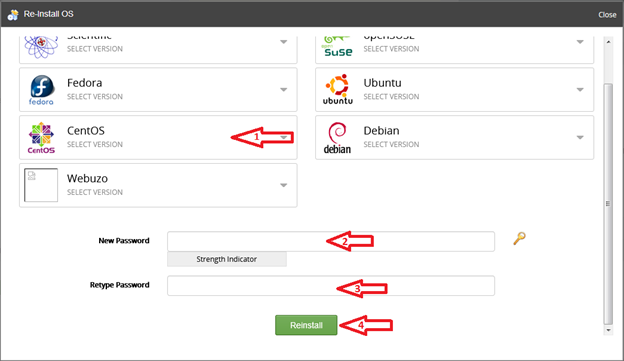Focus the Retype Password field
The image size is (624, 361).
[331, 285]
